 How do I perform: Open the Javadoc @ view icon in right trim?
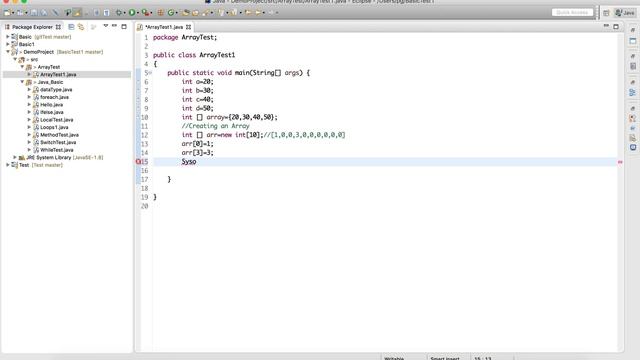(632, 128)
